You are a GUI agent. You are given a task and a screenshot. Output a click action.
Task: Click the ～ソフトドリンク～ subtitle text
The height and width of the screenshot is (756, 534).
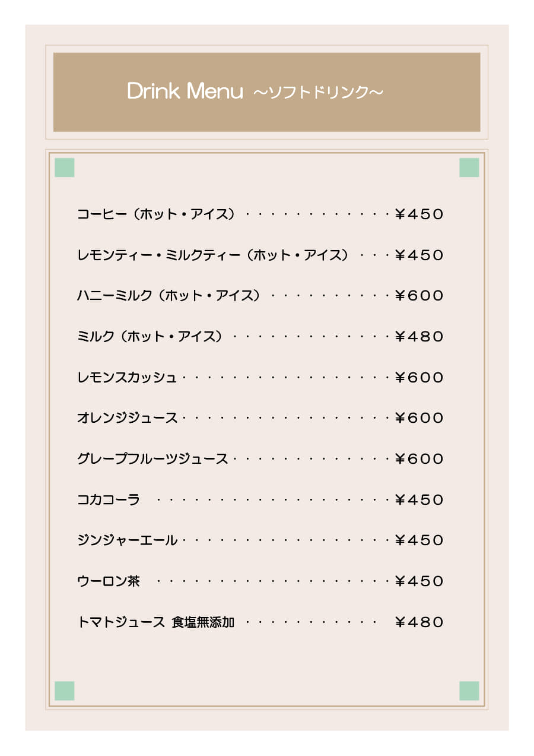point(319,93)
